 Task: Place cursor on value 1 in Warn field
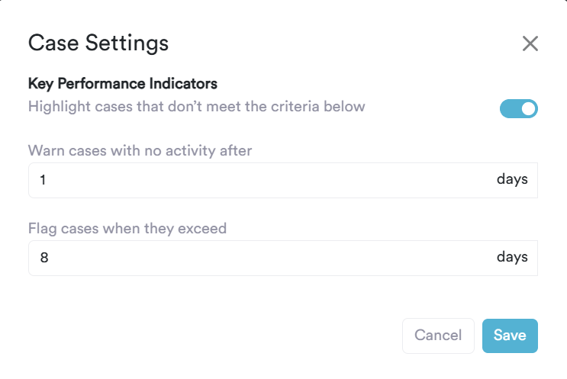pos(43,180)
